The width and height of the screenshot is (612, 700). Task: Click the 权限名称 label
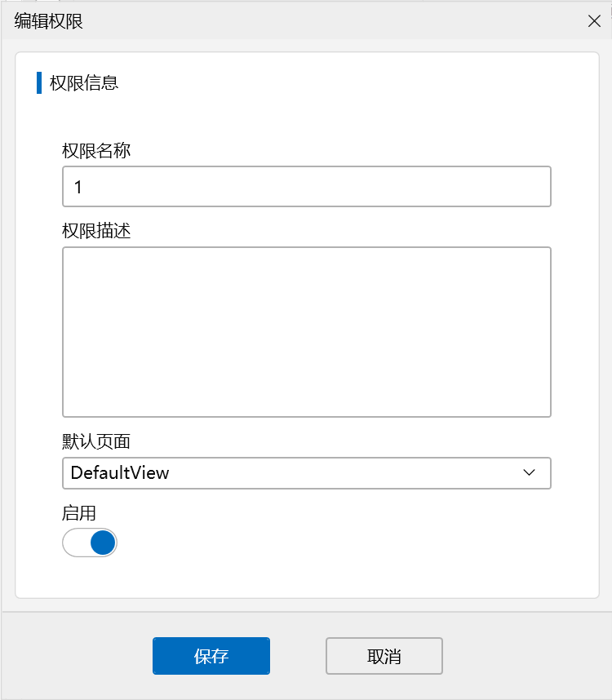(95, 151)
